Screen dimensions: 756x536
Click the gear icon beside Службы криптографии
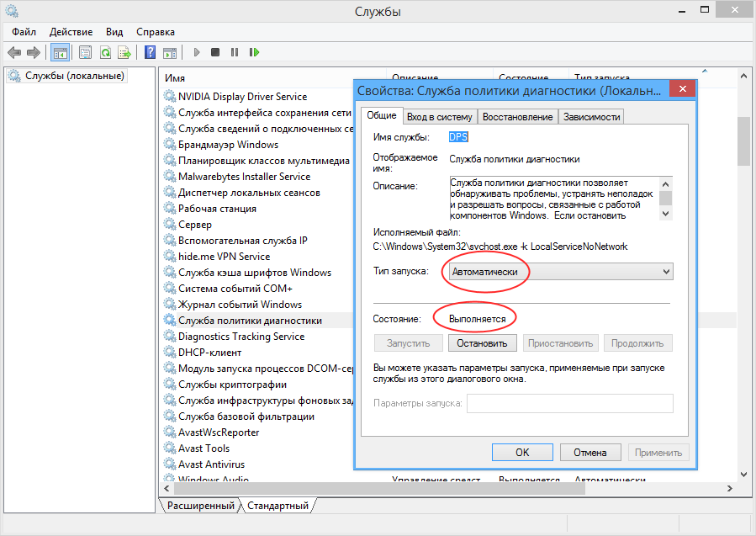click(170, 384)
